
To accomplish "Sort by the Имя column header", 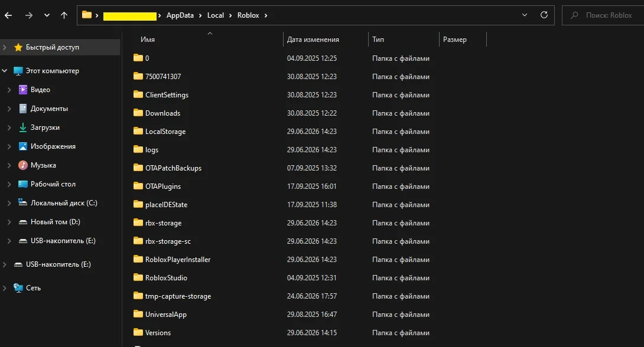I will [x=148, y=40].
